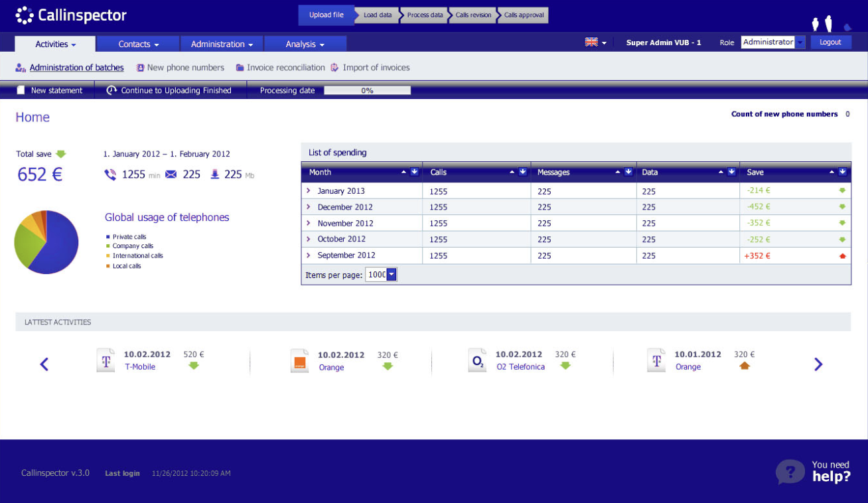Click the right arrow in Lattest Activities carousel

pyautogui.click(x=818, y=364)
